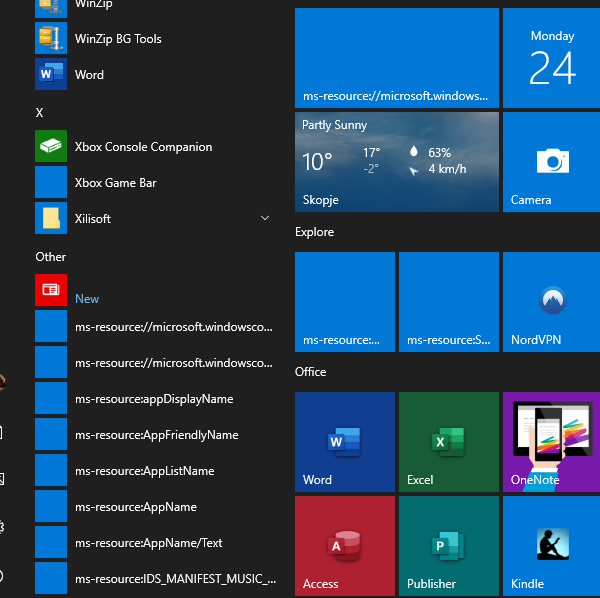This screenshot has height=598, width=600.
Task: Open WinZip entry above WinZip BG Tools
Action: [153, 7]
